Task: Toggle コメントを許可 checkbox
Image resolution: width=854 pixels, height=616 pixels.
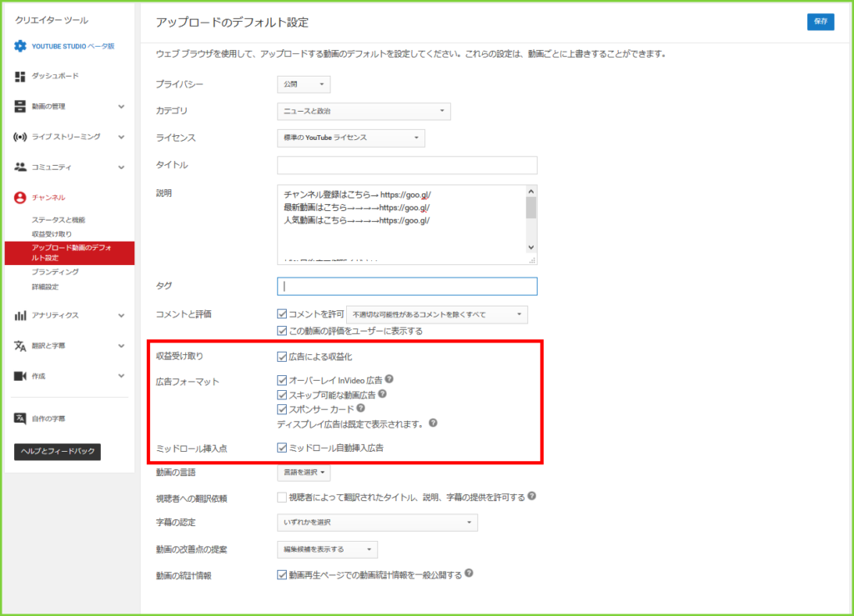Action: 282,314
